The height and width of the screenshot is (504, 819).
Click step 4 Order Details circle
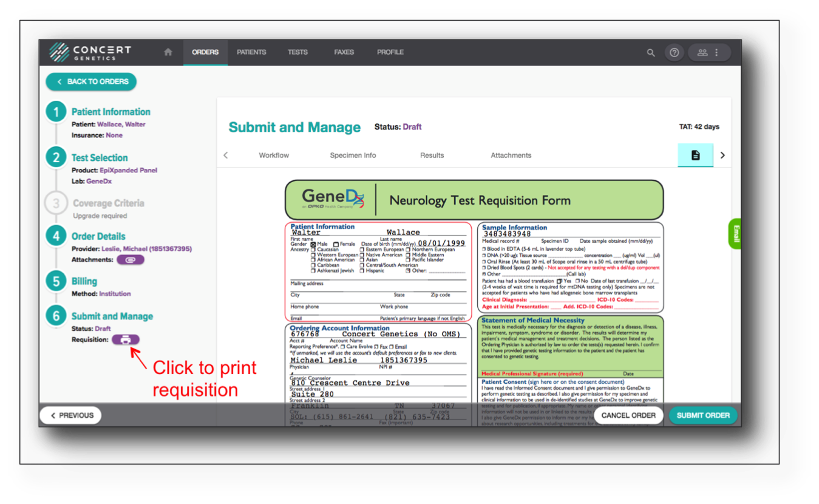56,237
